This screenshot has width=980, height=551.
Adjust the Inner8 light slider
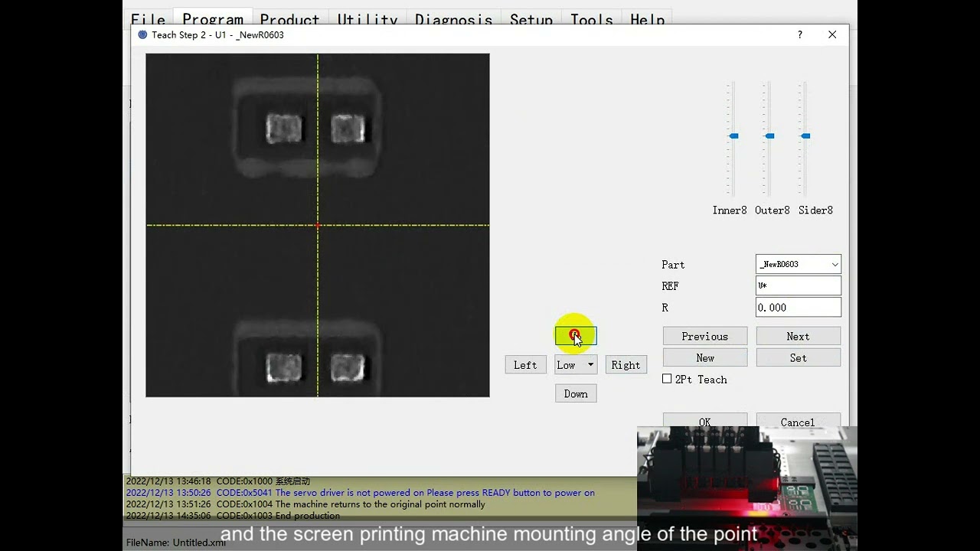pyautogui.click(x=733, y=136)
